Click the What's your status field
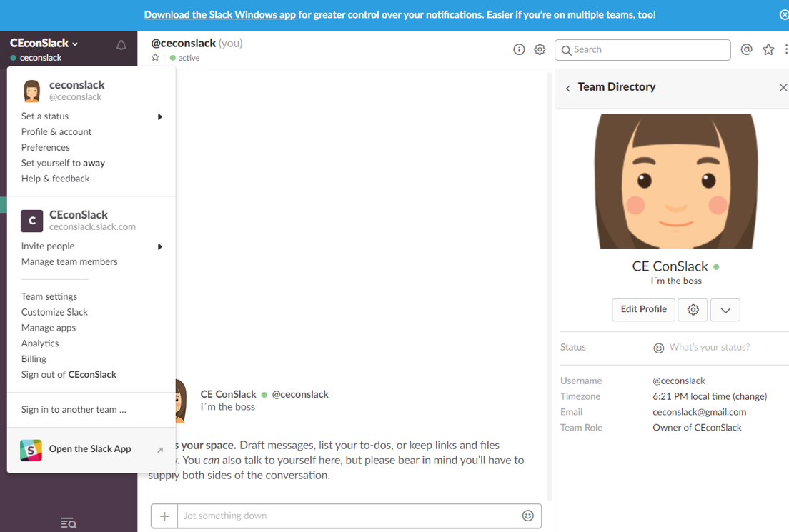The height and width of the screenshot is (532, 789). 709,348
